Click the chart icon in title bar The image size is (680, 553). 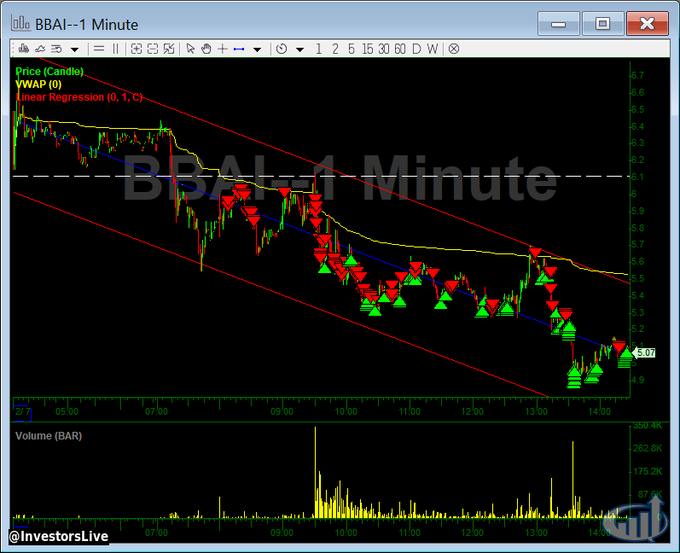pyautogui.click(x=21, y=23)
